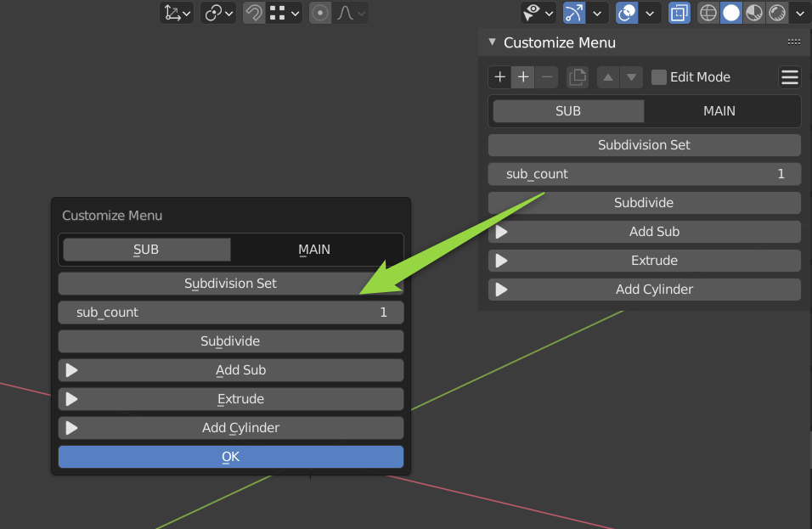Click minus remove item icon

[x=547, y=77]
